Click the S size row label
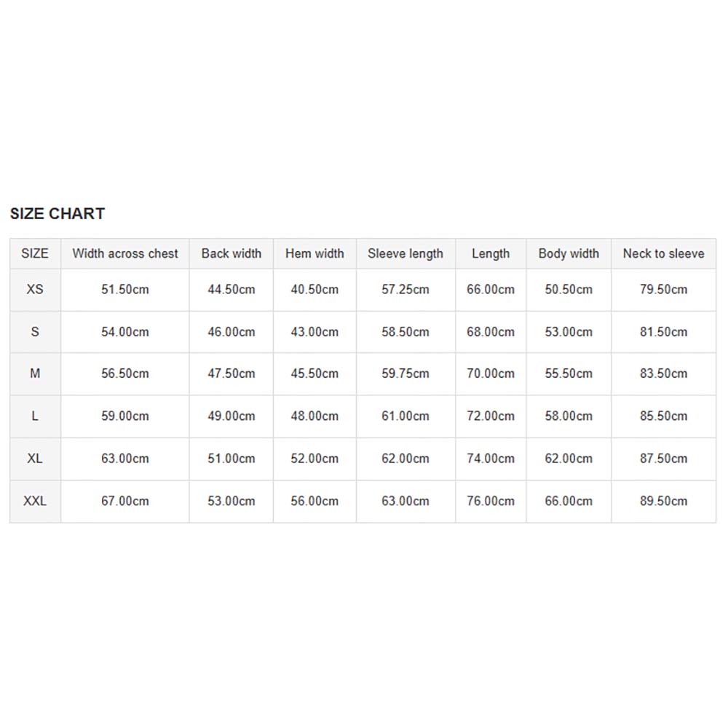Image resolution: width=728 pixels, height=728 pixels. click(35, 332)
